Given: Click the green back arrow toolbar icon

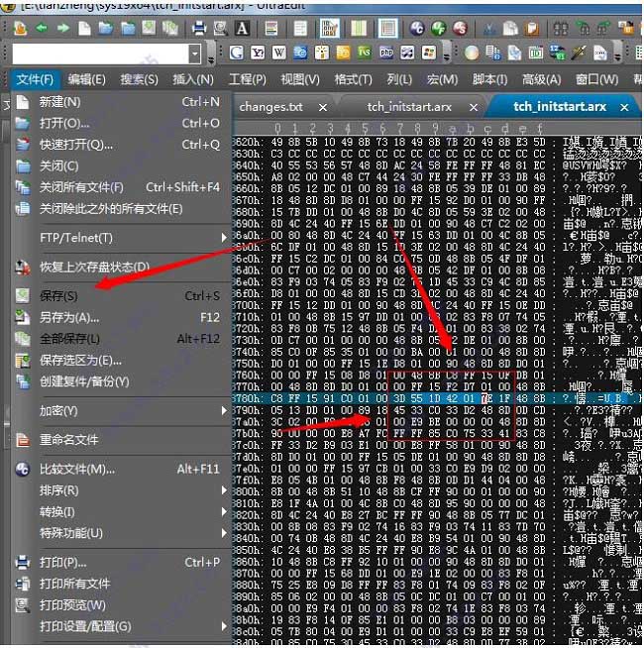Looking at the screenshot, I should pos(42,28).
